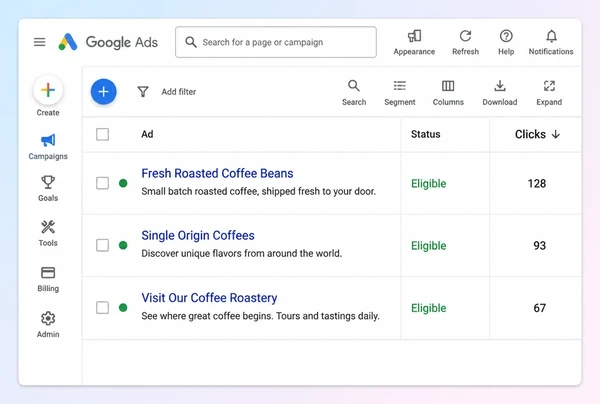Open the table Search tool
600x404 pixels.
[x=354, y=93]
